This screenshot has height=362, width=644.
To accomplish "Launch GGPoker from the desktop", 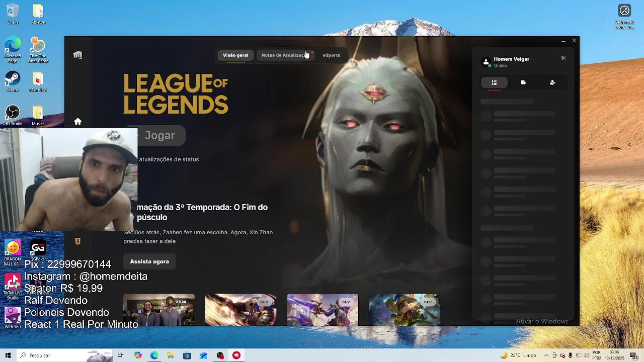I will tap(38, 250).
